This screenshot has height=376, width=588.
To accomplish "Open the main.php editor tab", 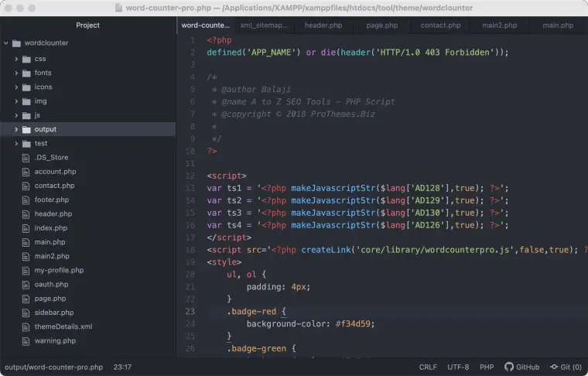I will [x=558, y=26].
